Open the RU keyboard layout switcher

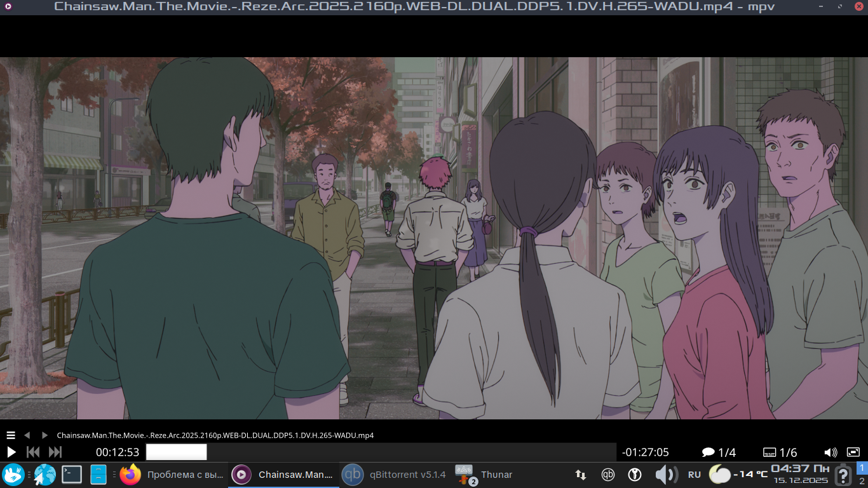coord(695,475)
